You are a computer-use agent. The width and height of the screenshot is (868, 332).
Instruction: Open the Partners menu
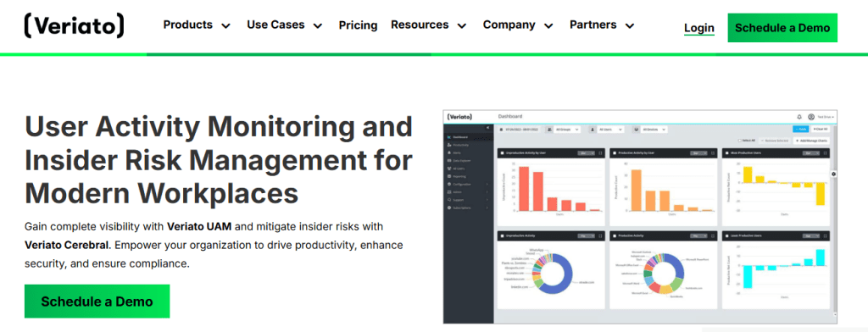coord(603,25)
